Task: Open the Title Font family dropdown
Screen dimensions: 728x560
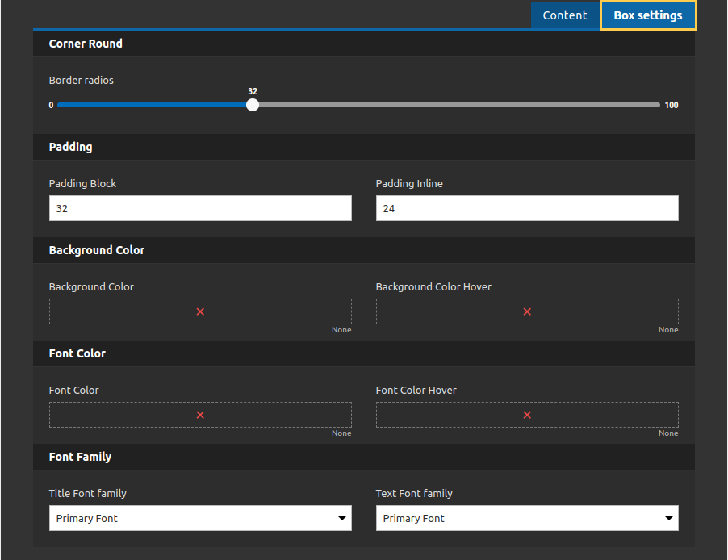Action: 201,518
